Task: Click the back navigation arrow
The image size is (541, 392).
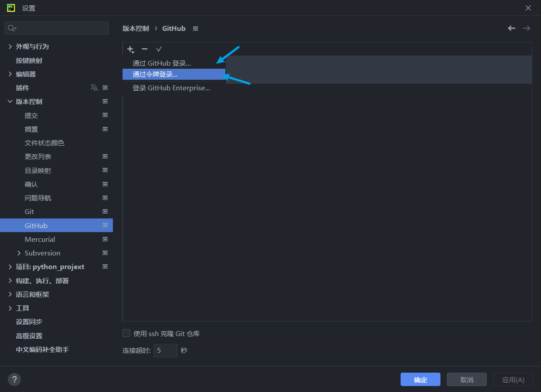Action: pyautogui.click(x=511, y=28)
